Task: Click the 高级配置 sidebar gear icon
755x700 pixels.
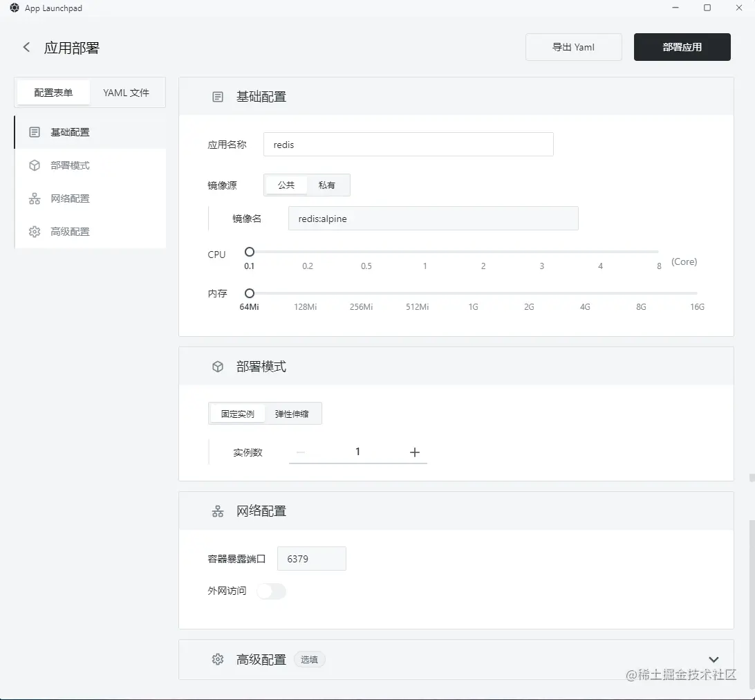Action: pyautogui.click(x=35, y=232)
